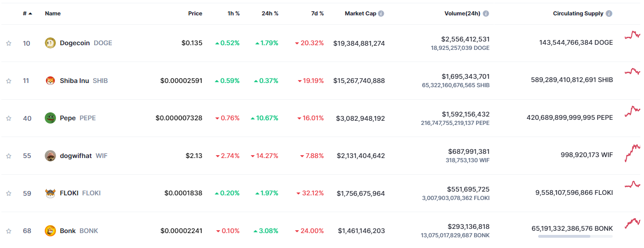Click the Shiba Inu coin logo icon
Image resolution: width=644 pixels, height=248 pixels.
point(50,81)
